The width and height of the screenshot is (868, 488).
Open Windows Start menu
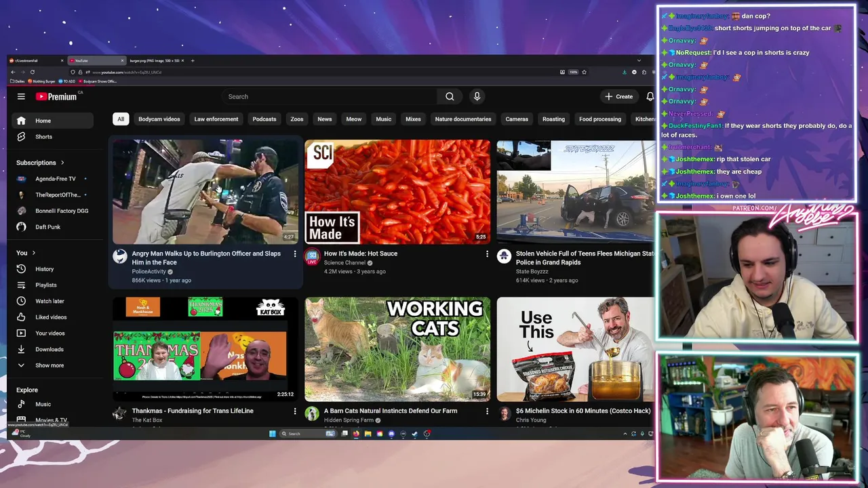click(x=273, y=434)
